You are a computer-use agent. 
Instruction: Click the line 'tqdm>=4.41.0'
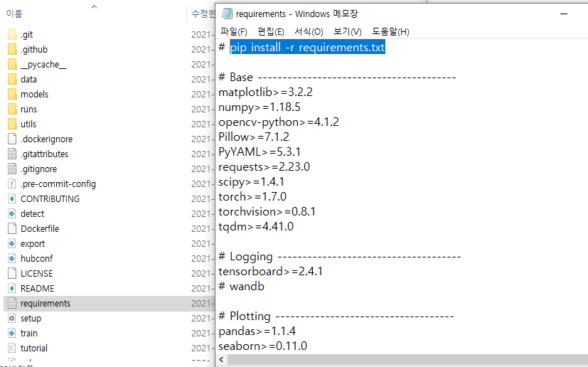pyautogui.click(x=256, y=227)
